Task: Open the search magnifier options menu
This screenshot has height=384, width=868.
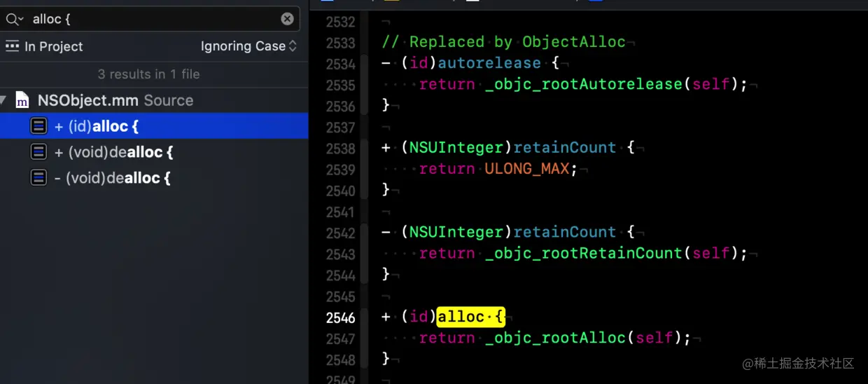Action: 15,19
